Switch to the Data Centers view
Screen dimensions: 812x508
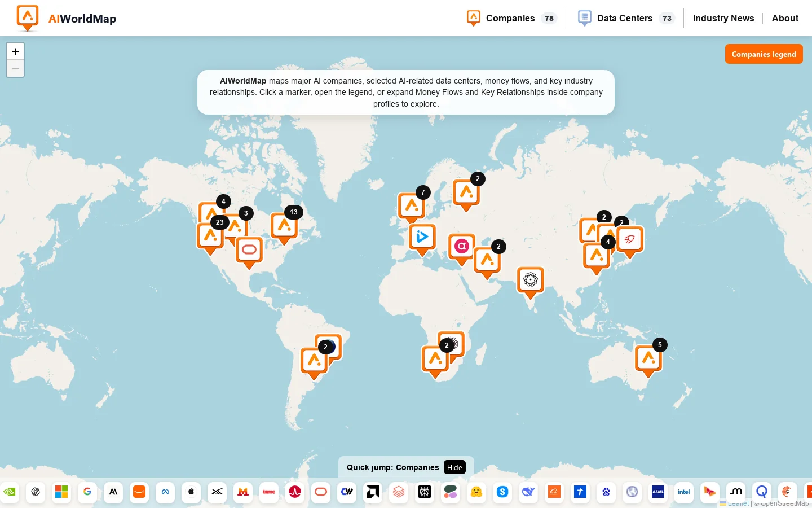(x=626, y=18)
